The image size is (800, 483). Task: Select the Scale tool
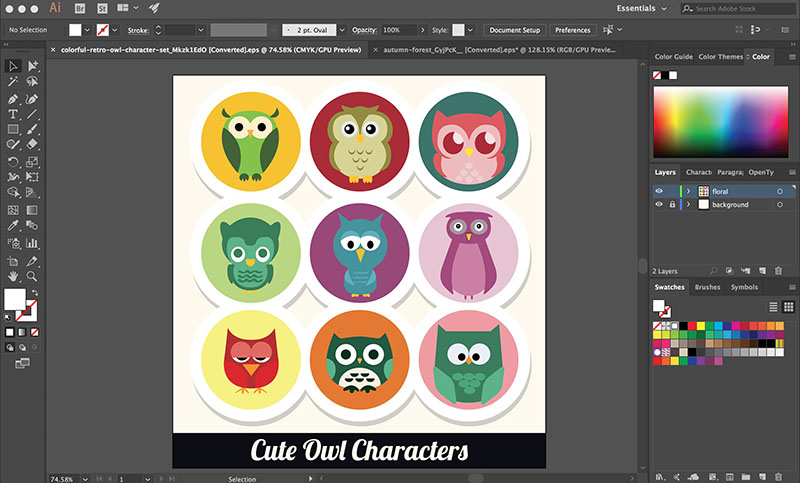click(32, 162)
